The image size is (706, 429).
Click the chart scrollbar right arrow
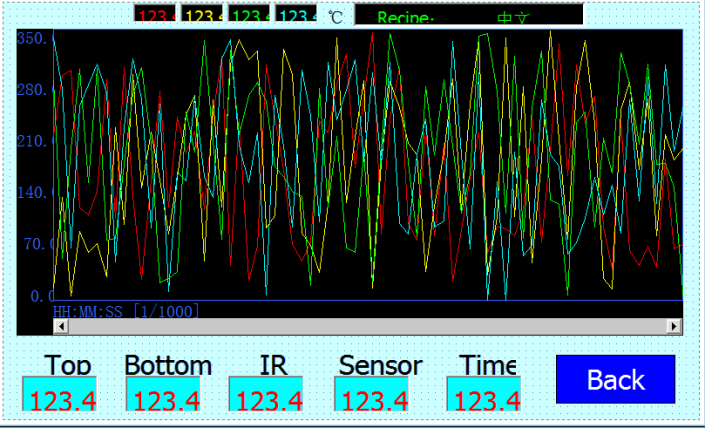point(674,326)
